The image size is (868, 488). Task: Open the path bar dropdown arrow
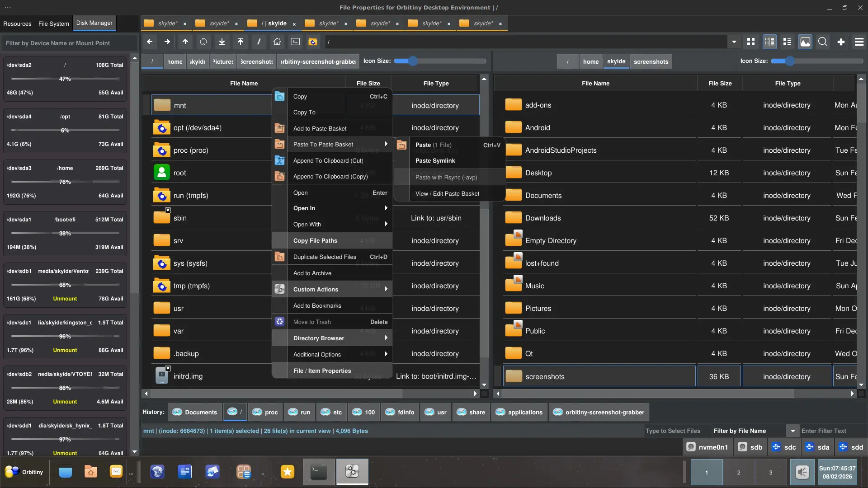click(x=734, y=42)
